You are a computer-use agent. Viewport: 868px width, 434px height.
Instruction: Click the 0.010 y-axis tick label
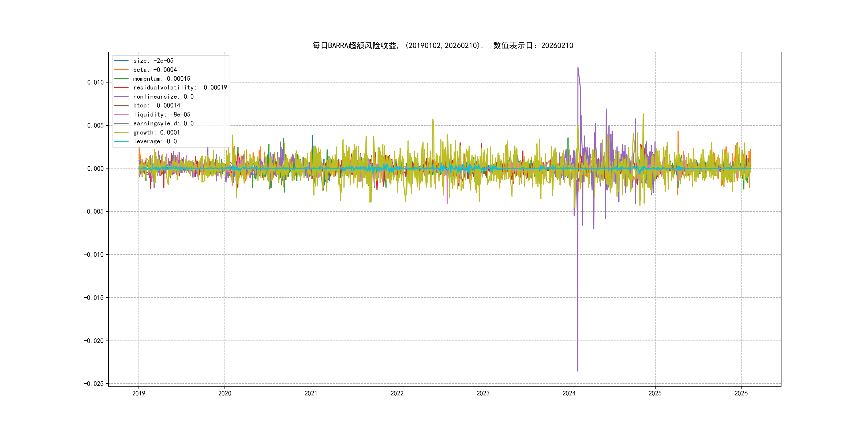coord(95,82)
